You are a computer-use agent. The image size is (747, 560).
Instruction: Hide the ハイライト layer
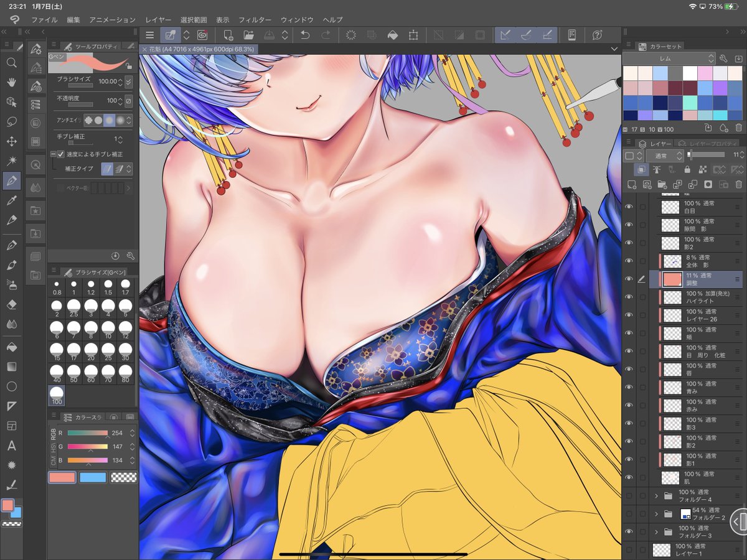pos(629,297)
